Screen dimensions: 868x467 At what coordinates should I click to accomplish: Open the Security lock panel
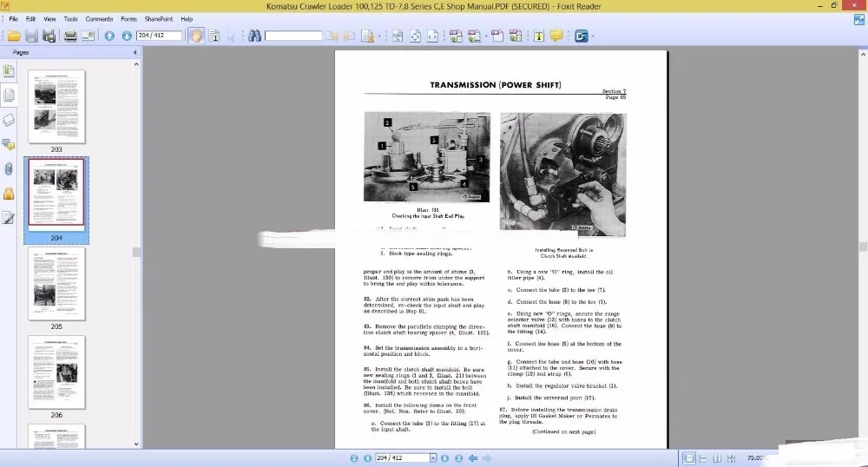[x=9, y=194]
